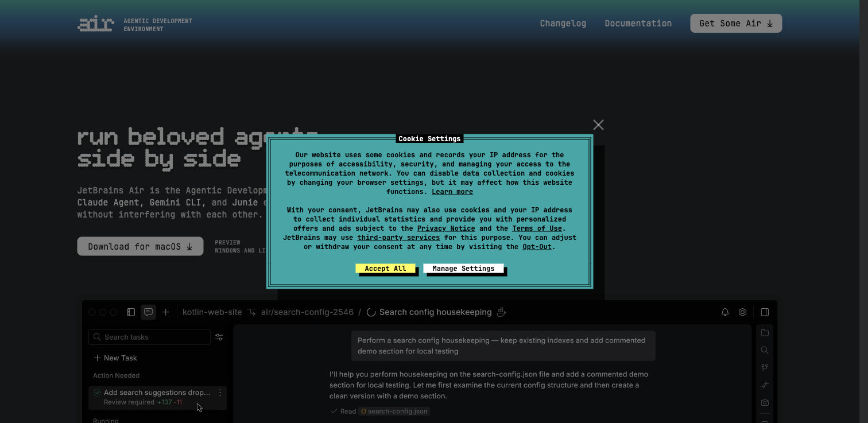Viewport: 868px width, 423px height.
Task: Open the Documentation page
Action: pyautogui.click(x=638, y=24)
